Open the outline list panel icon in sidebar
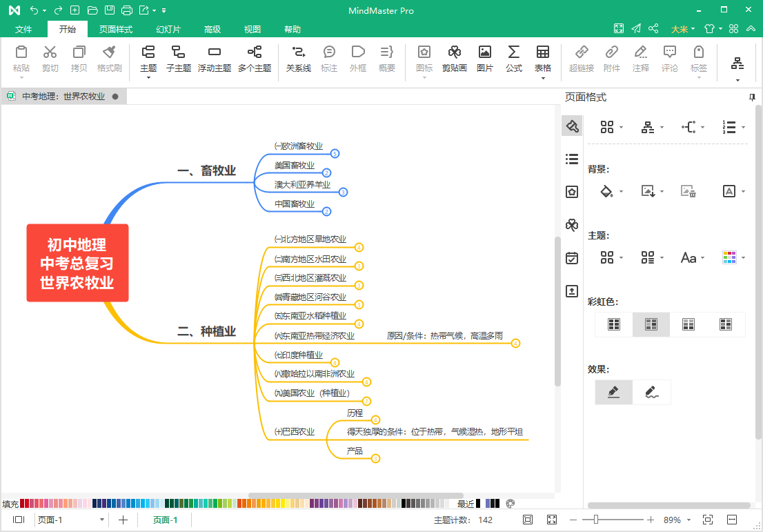The height and width of the screenshot is (532, 763). click(x=572, y=159)
